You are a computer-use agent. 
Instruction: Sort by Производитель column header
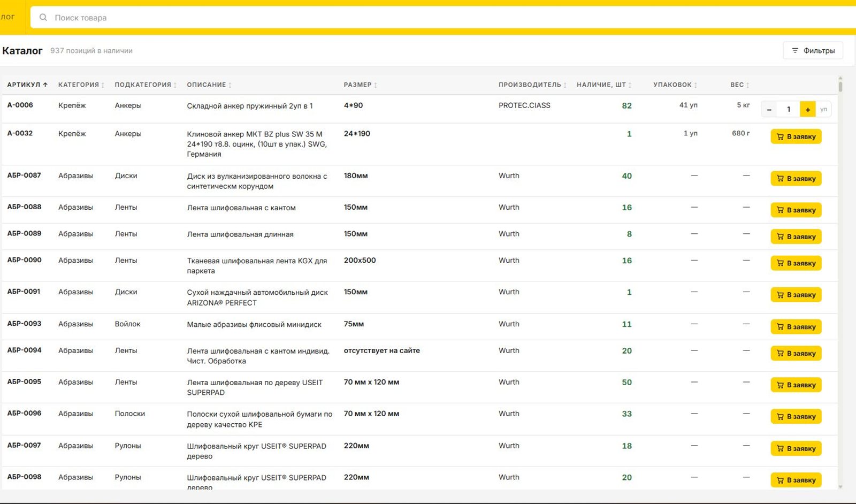click(x=532, y=85)
